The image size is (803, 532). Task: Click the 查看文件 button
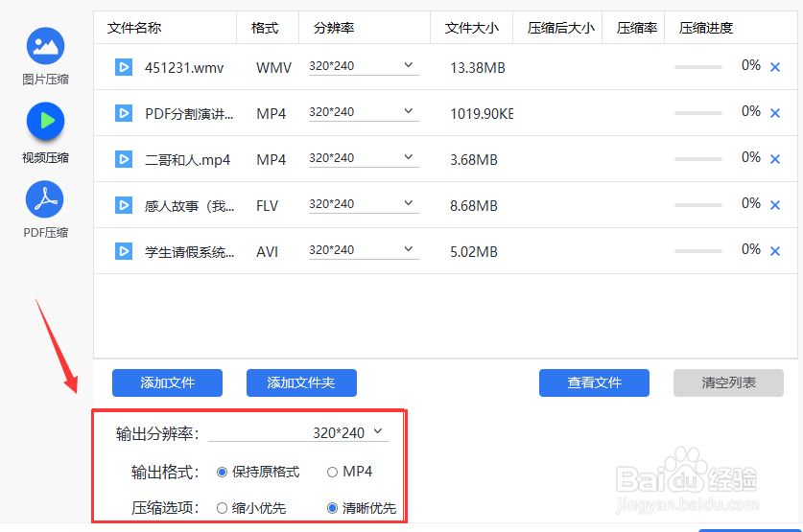point(594,382)
